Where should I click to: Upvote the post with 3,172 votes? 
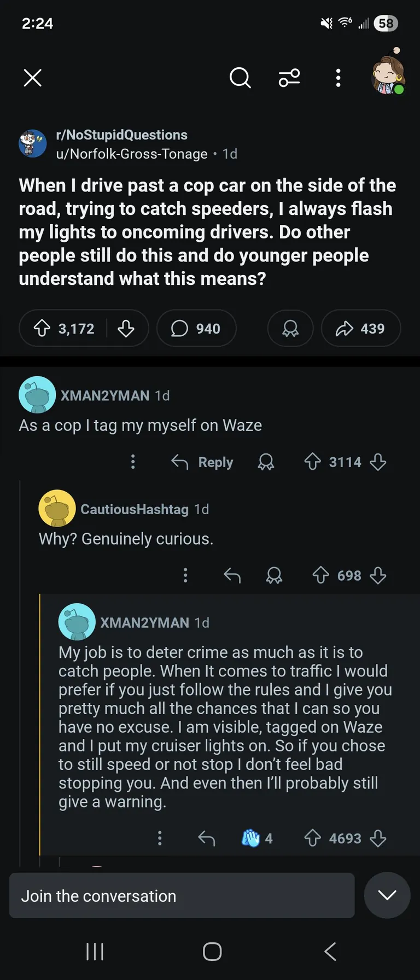[42, 329]
